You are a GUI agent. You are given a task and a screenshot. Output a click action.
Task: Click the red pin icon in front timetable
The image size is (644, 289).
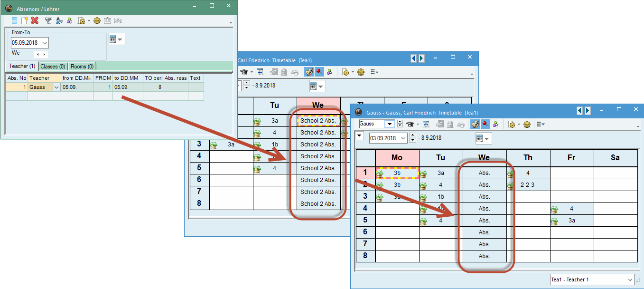click(485, 124)
